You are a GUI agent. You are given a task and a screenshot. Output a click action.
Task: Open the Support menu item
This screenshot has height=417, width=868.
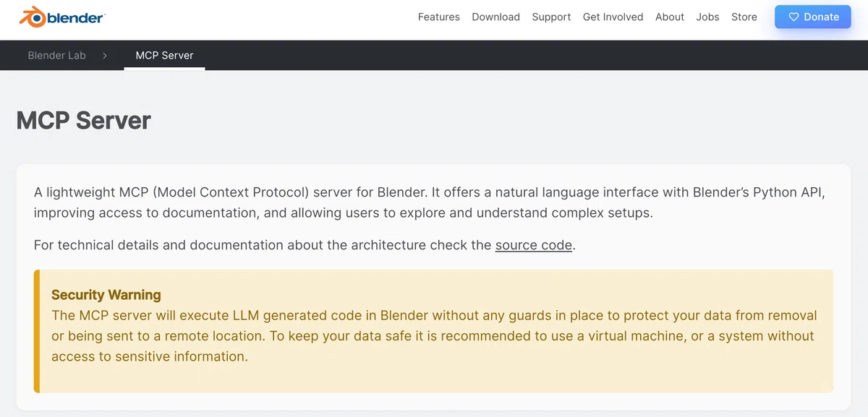click(551, 17)
